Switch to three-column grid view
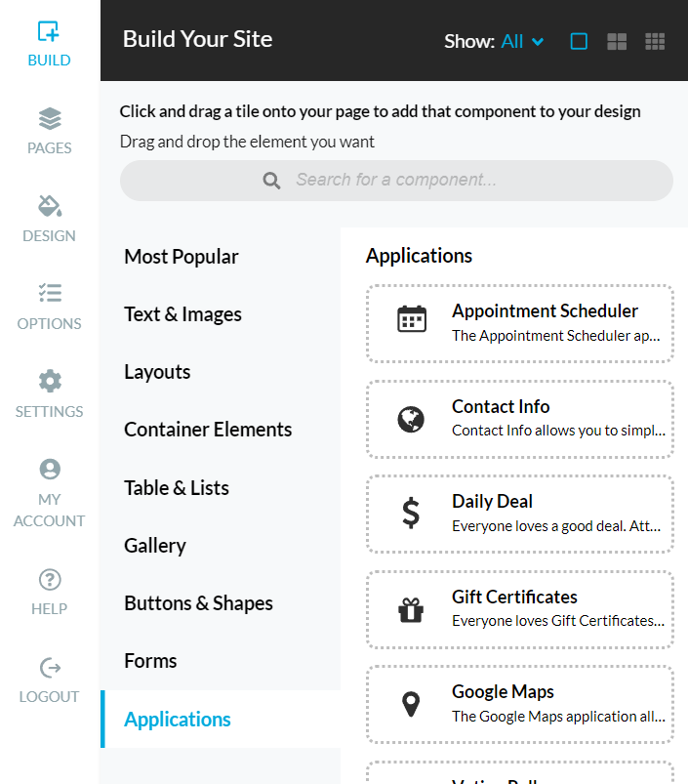 (655, 42)
